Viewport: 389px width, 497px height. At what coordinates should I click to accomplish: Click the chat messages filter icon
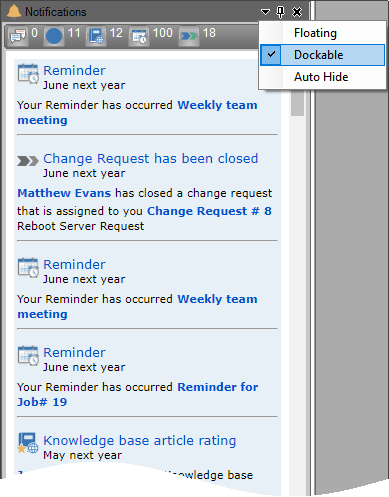click(18, 35)
